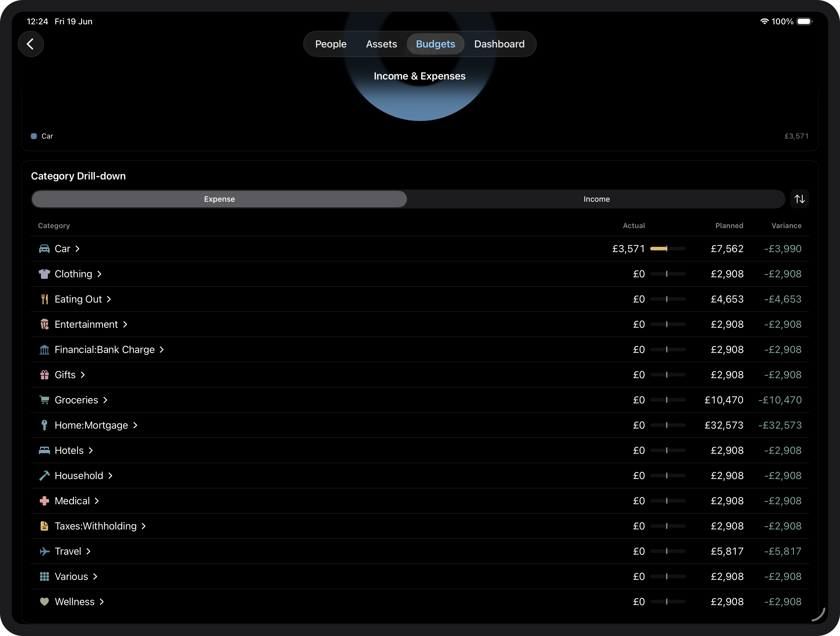Viewport: 840px width, 636px height.
Task: Click the Medical cross icon
Action: point(44,501)
